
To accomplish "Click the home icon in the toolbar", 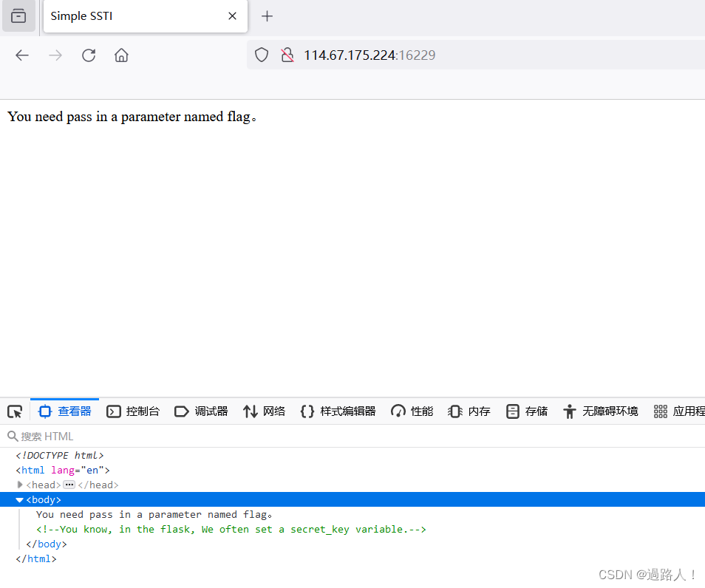I will point(121,55).
